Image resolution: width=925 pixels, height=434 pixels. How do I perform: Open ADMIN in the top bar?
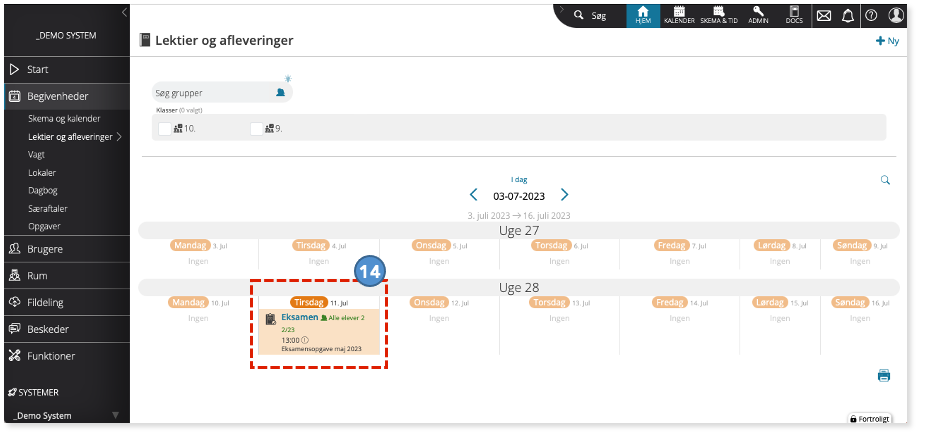click(758, 16)
